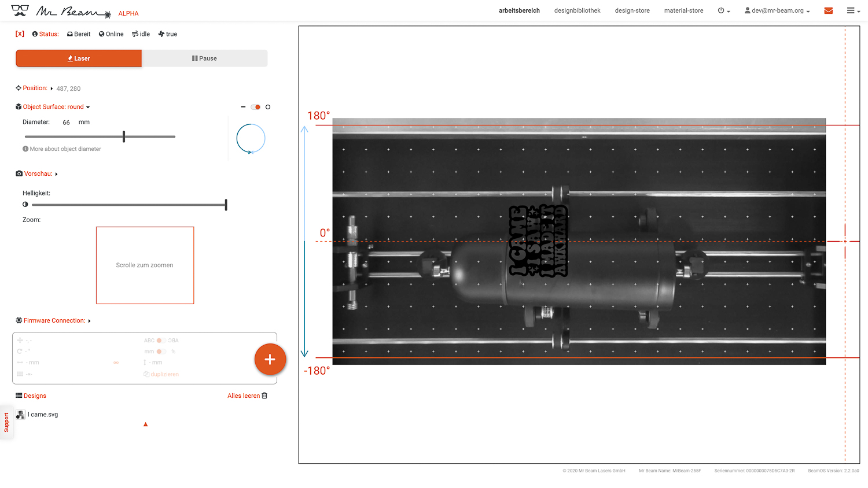Click the round surface circle icon

click(268, 107)
